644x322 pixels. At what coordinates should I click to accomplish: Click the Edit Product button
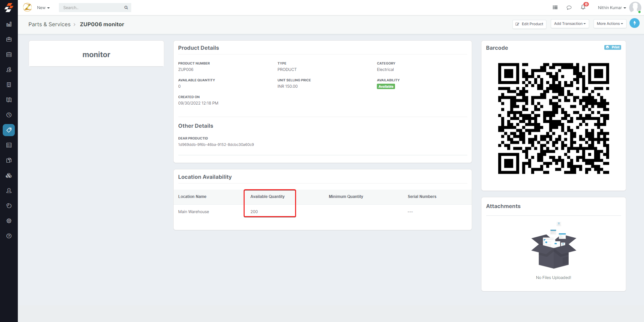529,24
